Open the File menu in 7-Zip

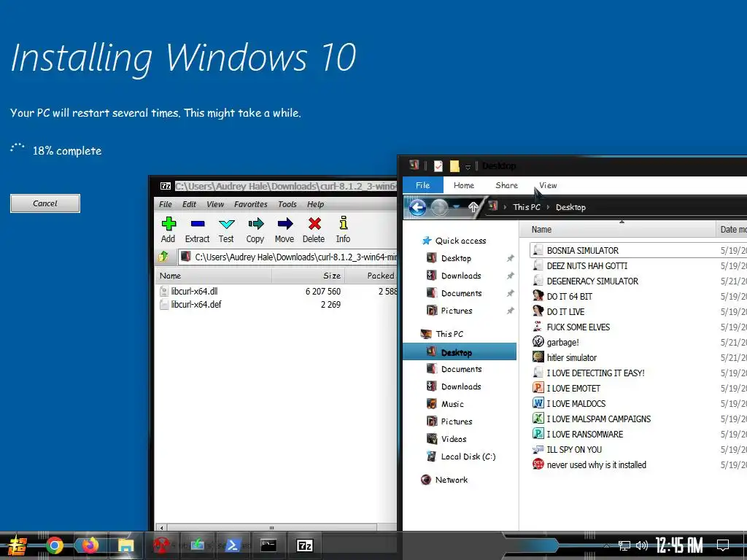pos(166,204)
